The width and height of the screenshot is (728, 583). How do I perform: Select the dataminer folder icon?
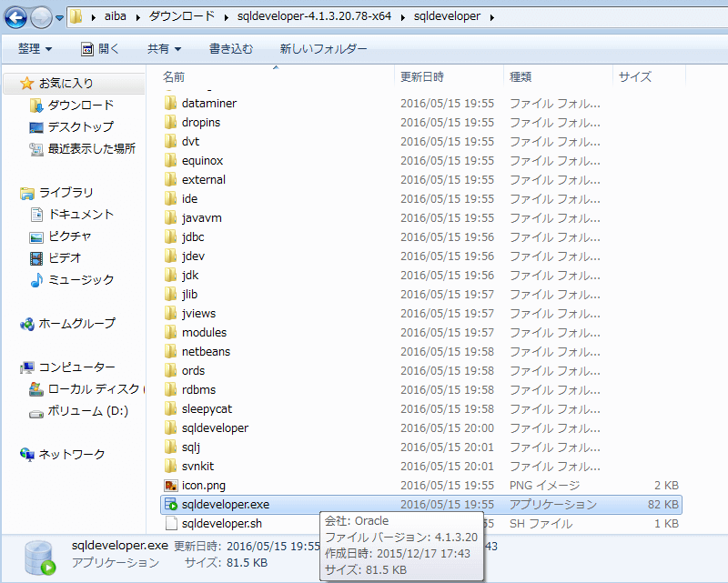coord(171,103)
